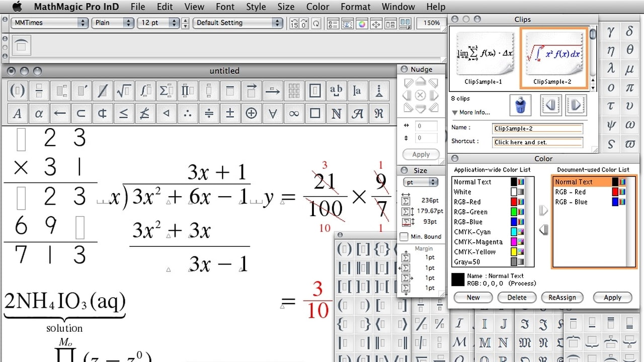Open the Edit menu
Viewport: 644px width, 362px height.
point(165,7)
